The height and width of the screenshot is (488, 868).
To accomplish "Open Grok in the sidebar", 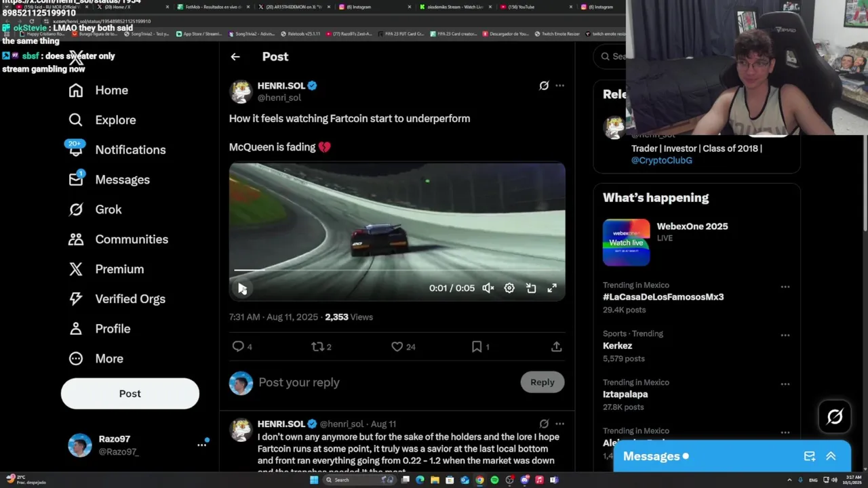I will pos(95,209).
